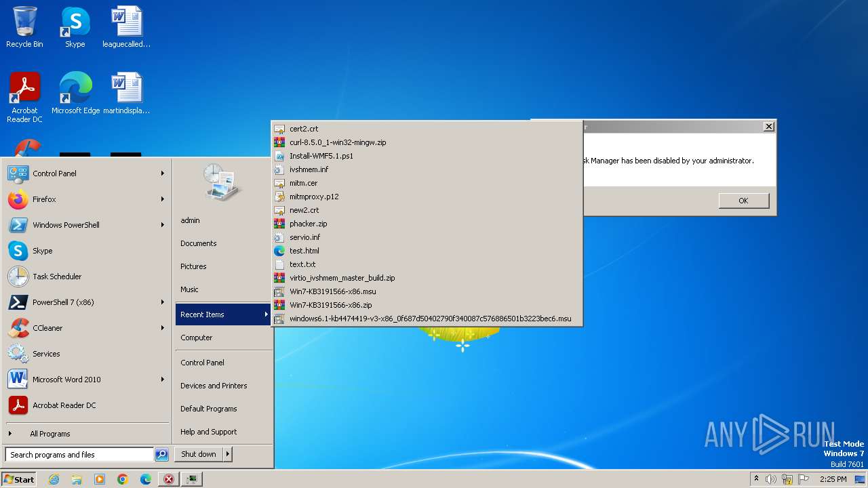Open the Skype desktop shortcut

[x=75, y=28]
